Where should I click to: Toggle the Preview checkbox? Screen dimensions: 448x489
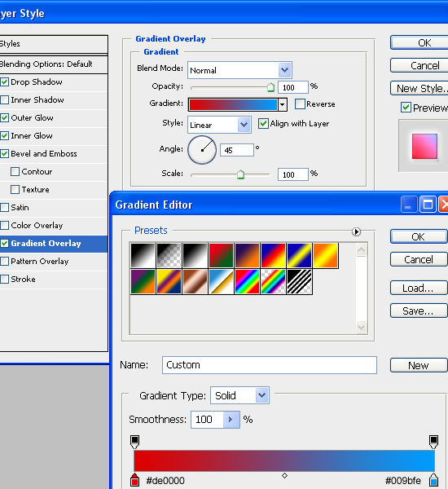tap(406, 108)
